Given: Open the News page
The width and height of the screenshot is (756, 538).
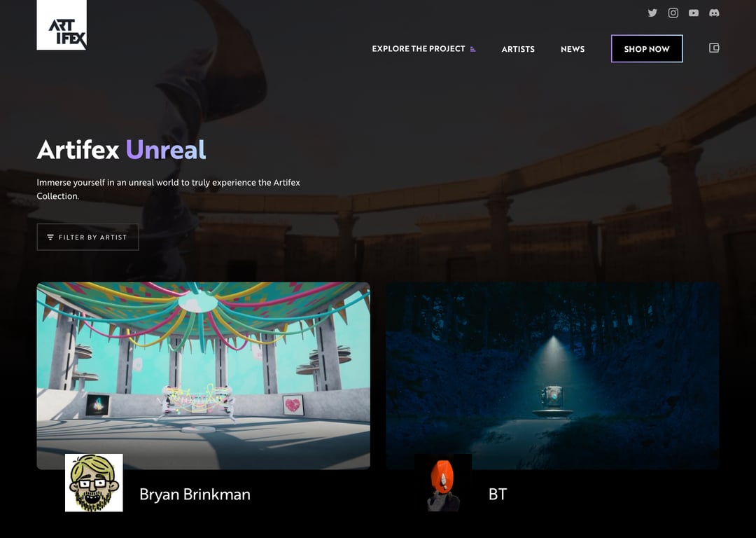Looking at the screenshot, I should pyautogui.click(x=573, y=49).
